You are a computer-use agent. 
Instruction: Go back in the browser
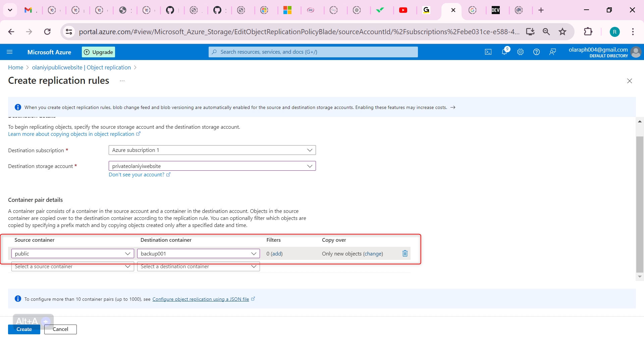(11, 32)
